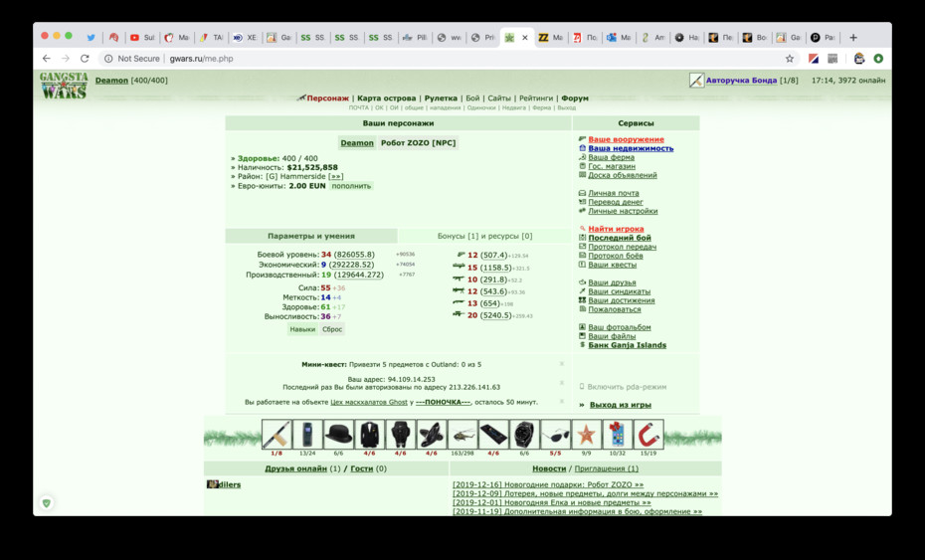
Task: Click the gun icon beside Ваше вооружение
Action: pyautogui.click(x=582, y=139)
